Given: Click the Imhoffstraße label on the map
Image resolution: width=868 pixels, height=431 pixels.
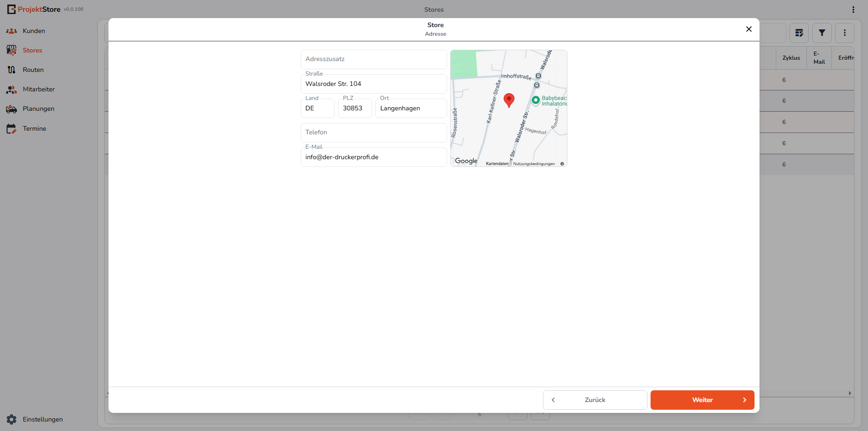Looking at the screenshot, I should 516,76.
